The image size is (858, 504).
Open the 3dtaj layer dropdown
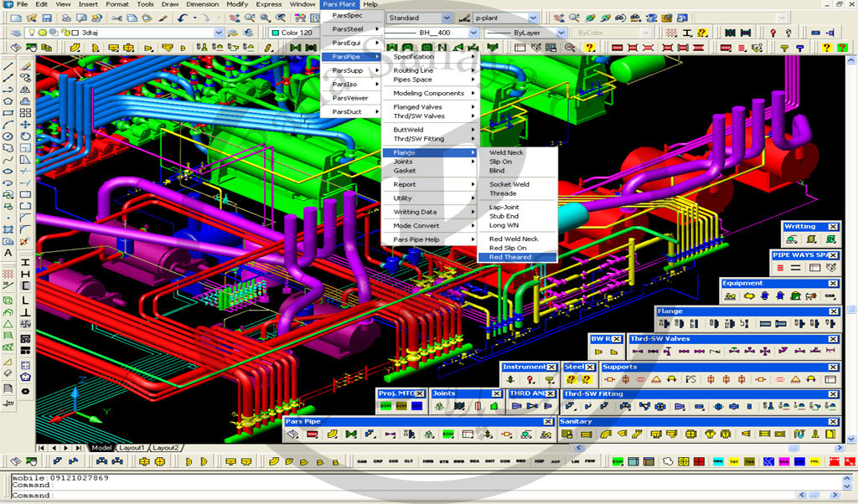point(219,33)
